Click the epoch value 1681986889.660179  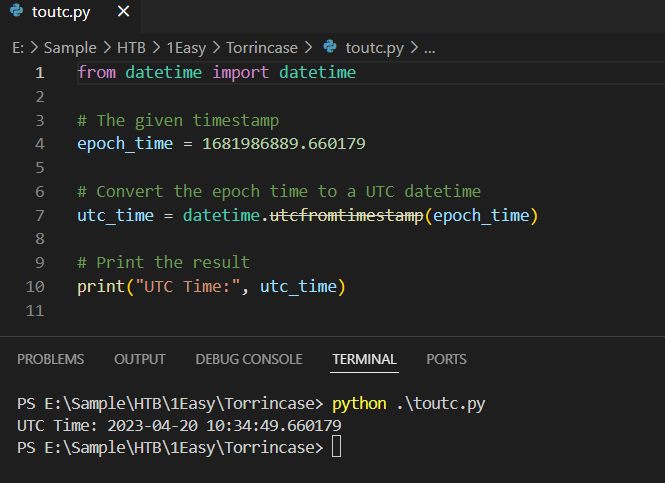pyautogui.click(x=283, y=144)
